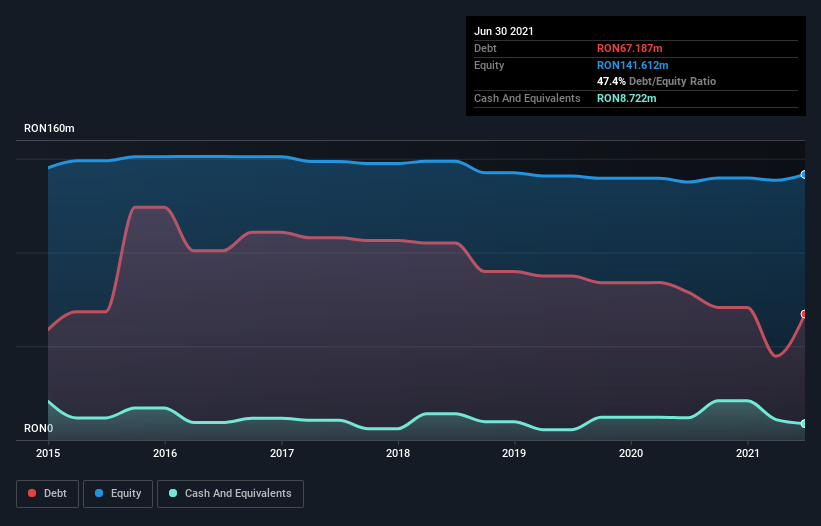821x526 pixels.
Task: Click the 2016 x-axis label
Action: click(x=165, y=453)
